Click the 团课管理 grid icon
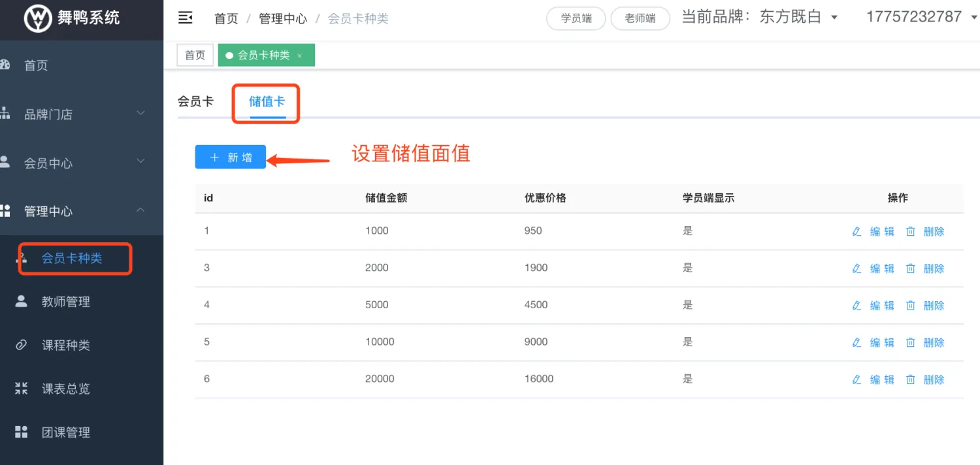This screenshot has width=980, height=465. pyautogui.click(x=22, y=432)
